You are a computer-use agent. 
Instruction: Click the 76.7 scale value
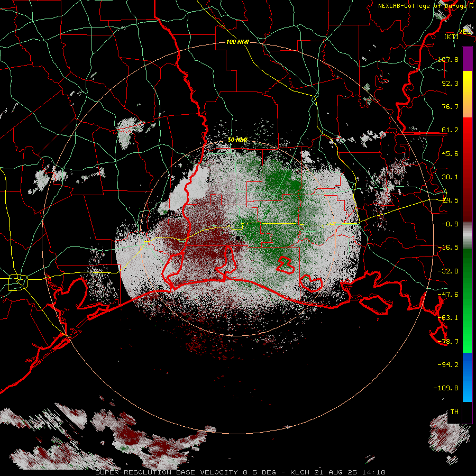[x=450, y=106]
